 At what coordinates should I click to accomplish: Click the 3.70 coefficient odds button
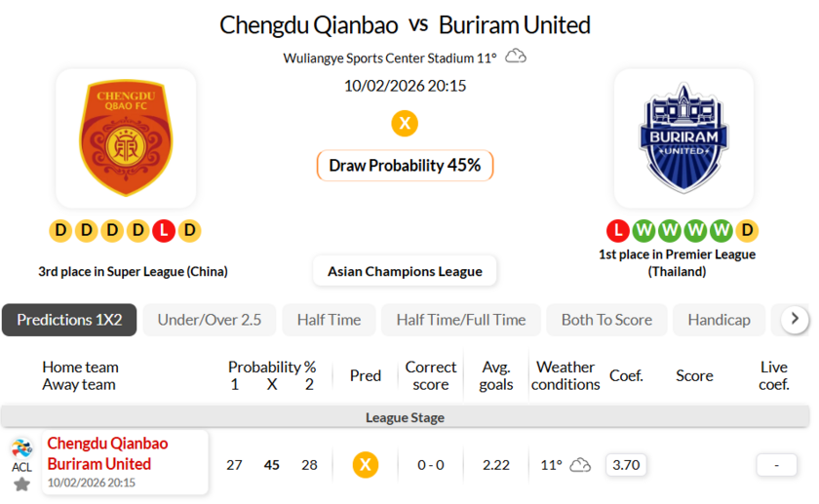pos(625,465)
